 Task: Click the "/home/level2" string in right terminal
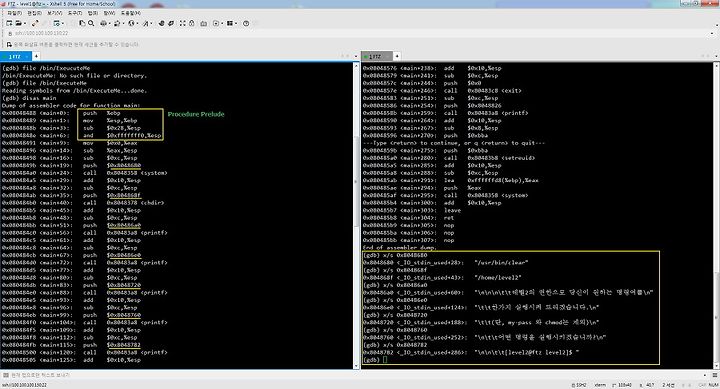click(498, 277)
